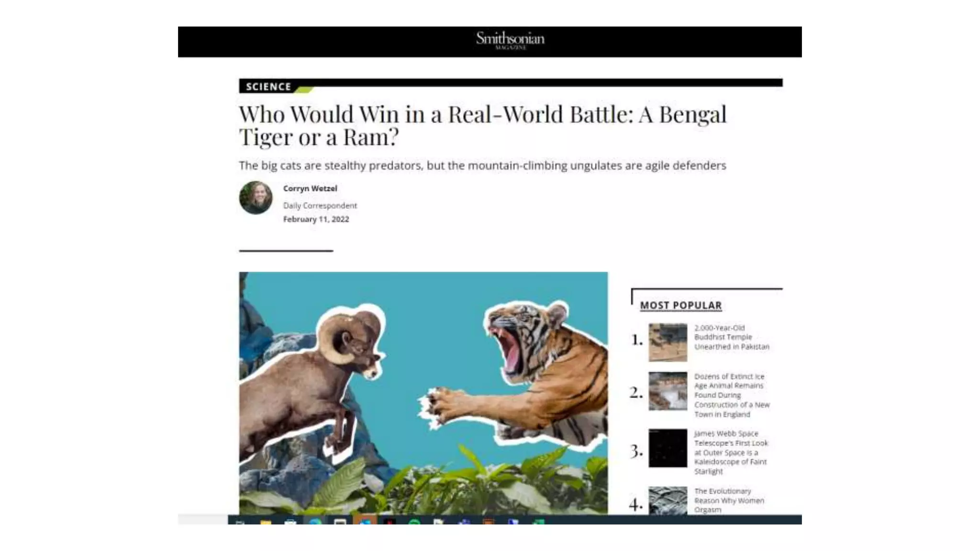Read the 2,000-Year-Old Buddhist Temple story

pyautogui.click(x=732, y=337)
